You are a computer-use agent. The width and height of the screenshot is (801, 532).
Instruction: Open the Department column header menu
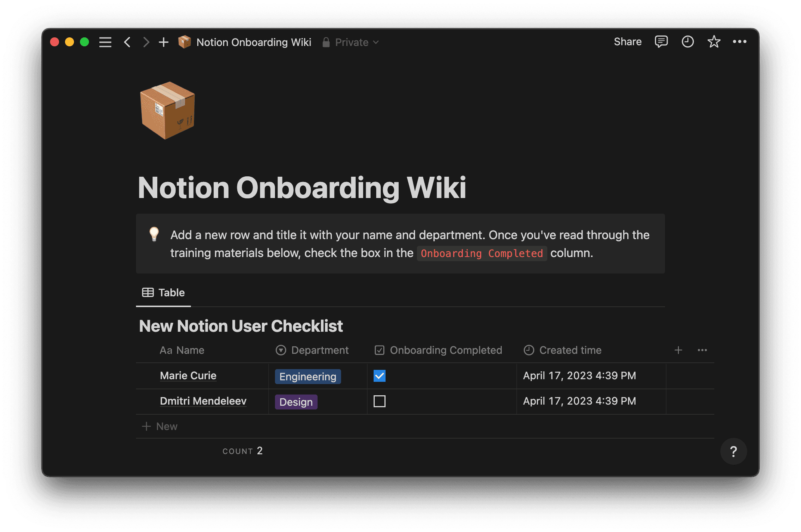tap(319, 350)
